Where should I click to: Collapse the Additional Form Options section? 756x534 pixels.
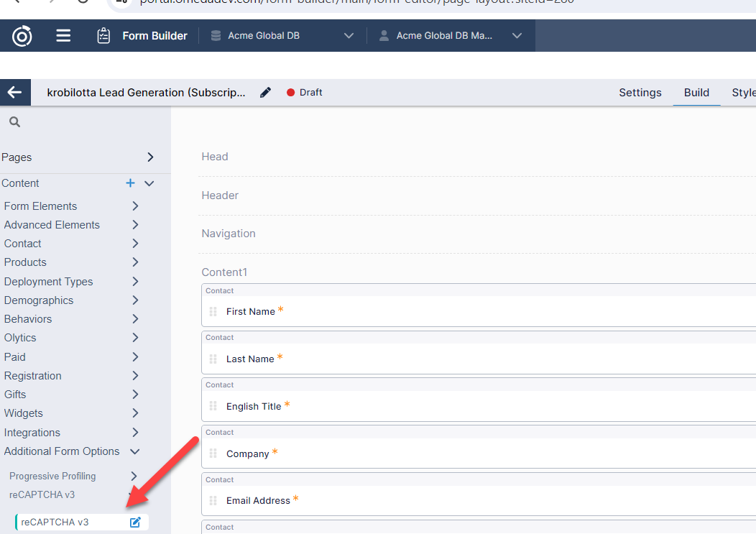click(134, 451)
